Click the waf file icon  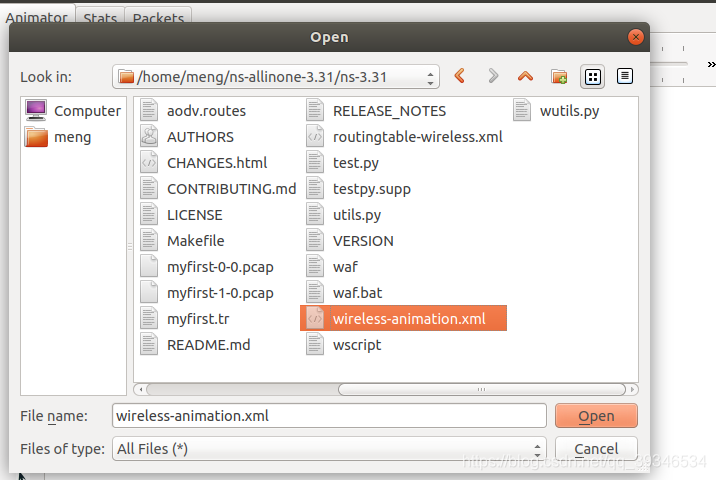tap(315, 267)
